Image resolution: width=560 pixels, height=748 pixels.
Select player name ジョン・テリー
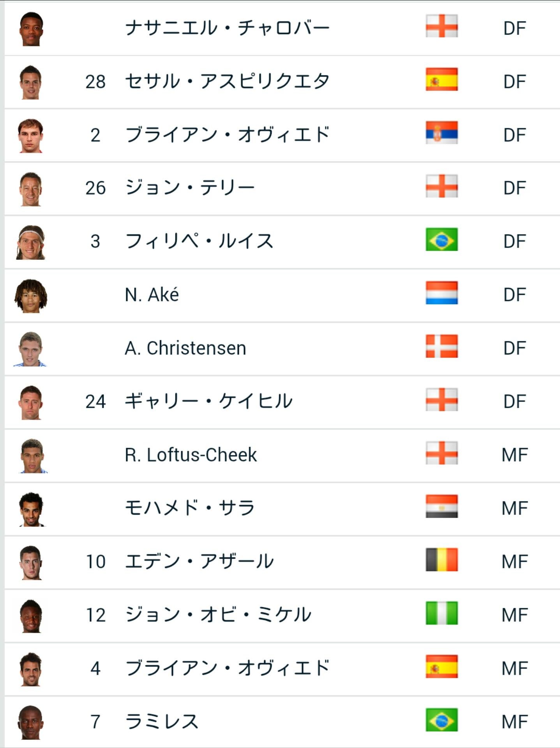(189, 188)
